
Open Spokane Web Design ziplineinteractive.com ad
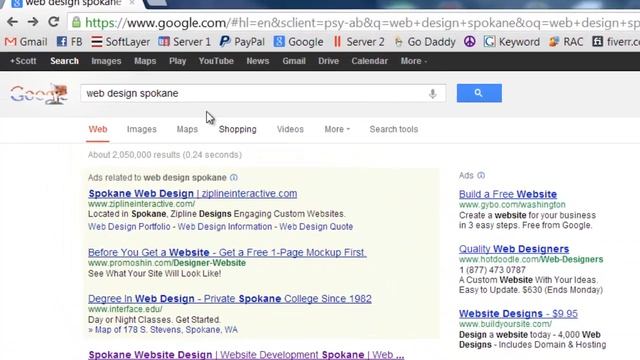193,193
